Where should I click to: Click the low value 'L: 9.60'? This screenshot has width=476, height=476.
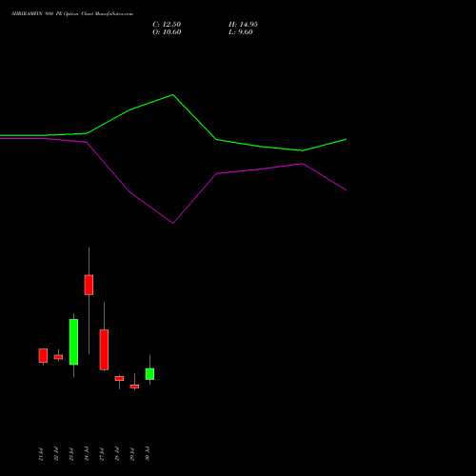tap(241, 32)
